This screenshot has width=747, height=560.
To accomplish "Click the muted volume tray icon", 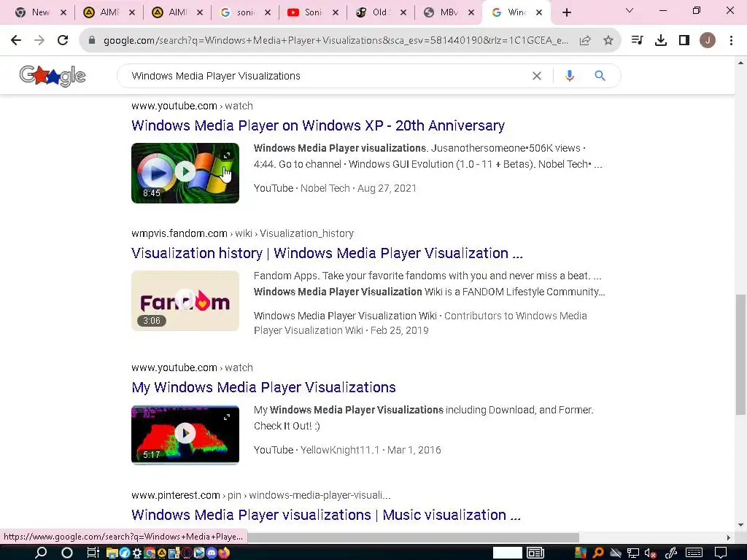I will click(x=650, y=553).
